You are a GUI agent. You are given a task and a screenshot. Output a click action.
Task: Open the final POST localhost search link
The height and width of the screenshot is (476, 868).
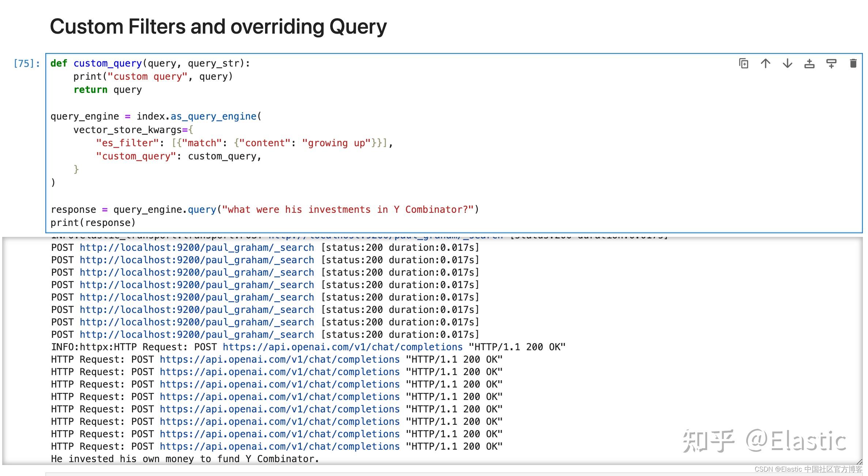(x=196, y=334)
